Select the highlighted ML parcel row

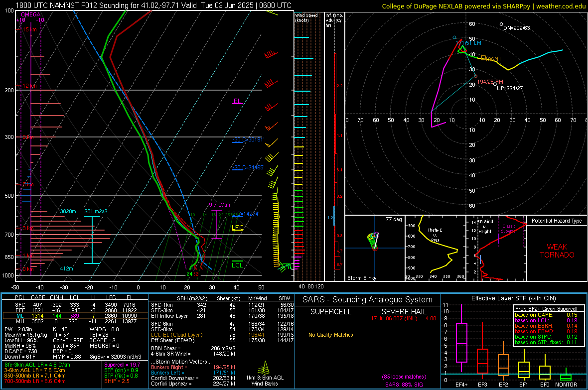tap(75, 316)
